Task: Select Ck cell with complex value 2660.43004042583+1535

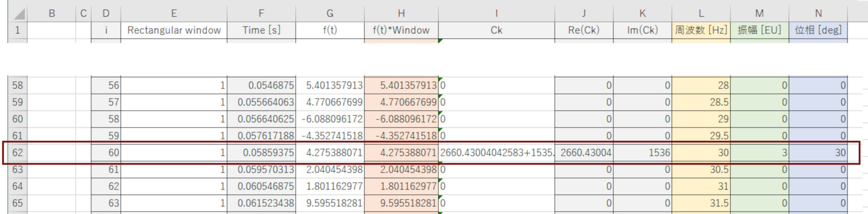Action: point(496,153)
